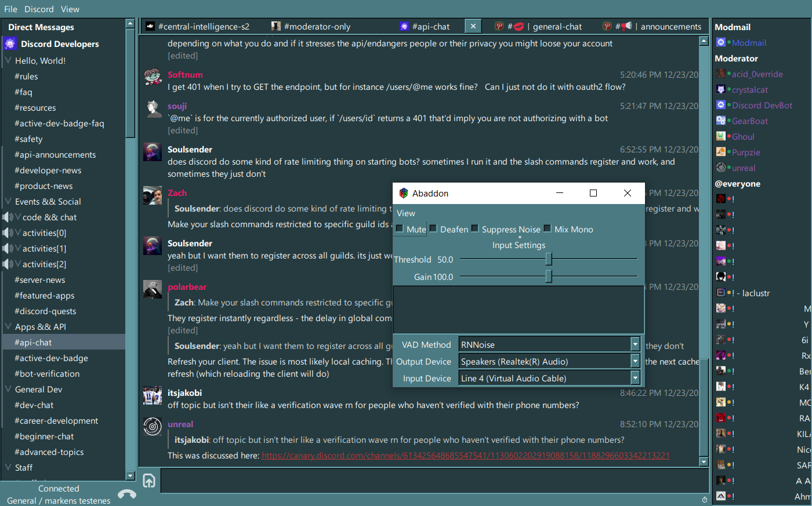Click Zach's avatar in the chat
Viewport: 812px width, 506px height.
153,196
